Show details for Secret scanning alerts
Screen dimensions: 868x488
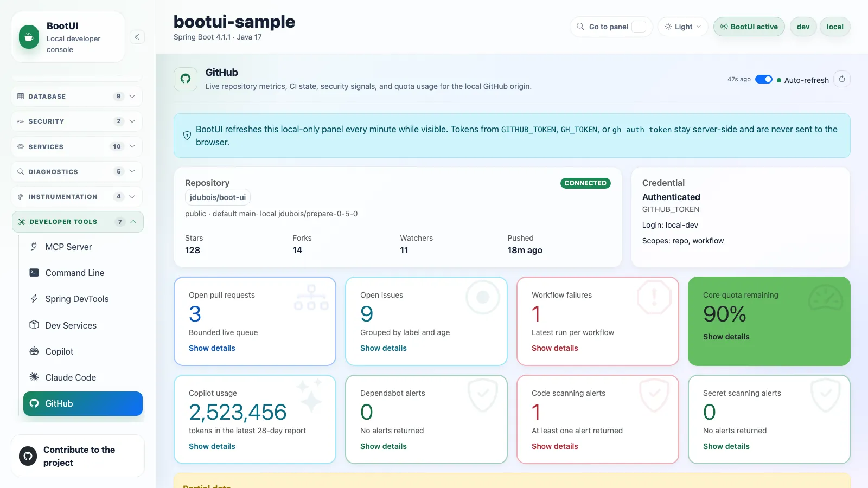point(726,446)
